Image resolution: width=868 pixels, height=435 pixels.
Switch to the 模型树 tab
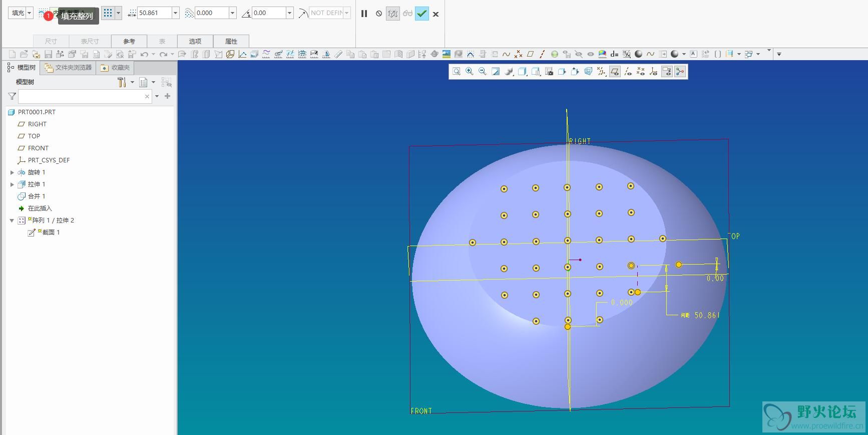click(22, 67)
